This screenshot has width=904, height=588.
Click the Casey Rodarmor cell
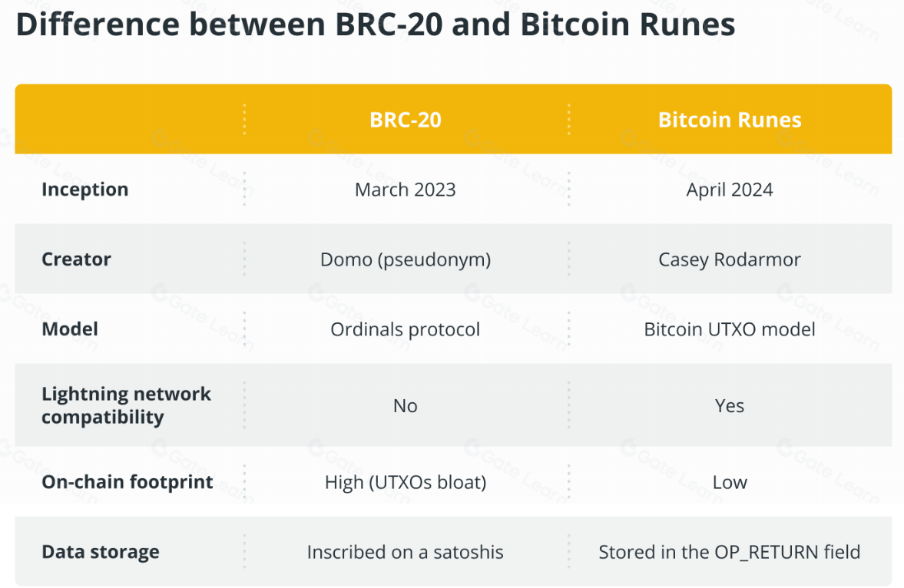[730, 259]
